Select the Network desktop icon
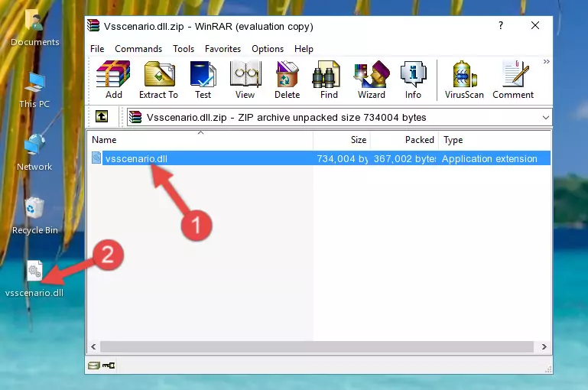This screenshot has width=588, height=390. 34,152
